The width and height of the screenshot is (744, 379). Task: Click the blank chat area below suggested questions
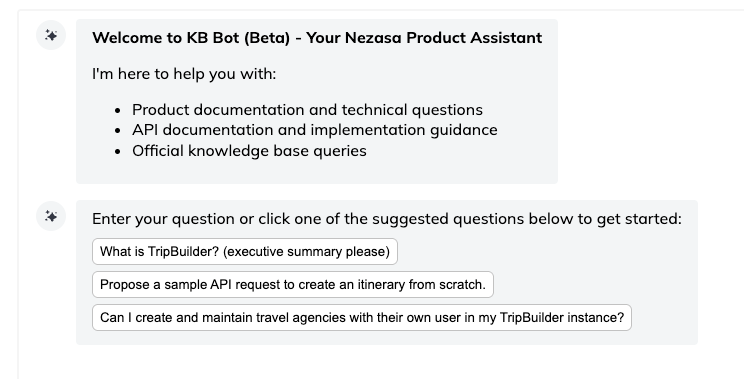[380, 363]
